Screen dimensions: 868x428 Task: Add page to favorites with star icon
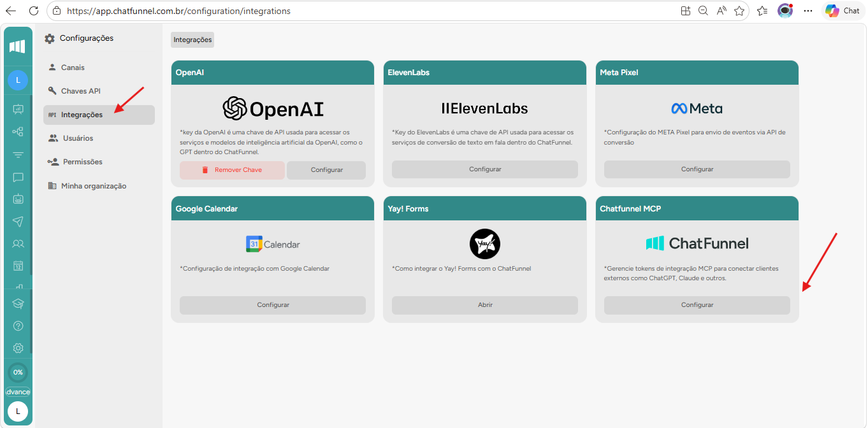[739, 11]
